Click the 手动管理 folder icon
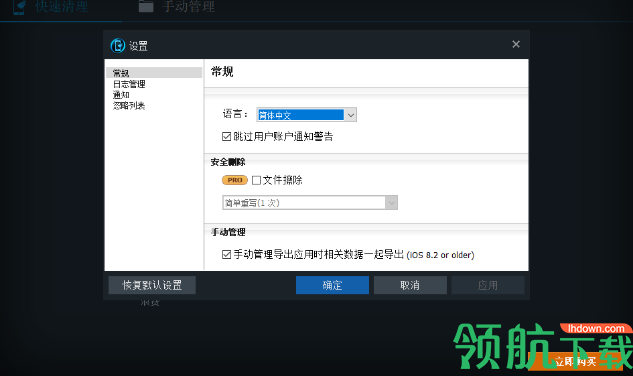The width and height of the screenshot is (633, 376). 146,6
